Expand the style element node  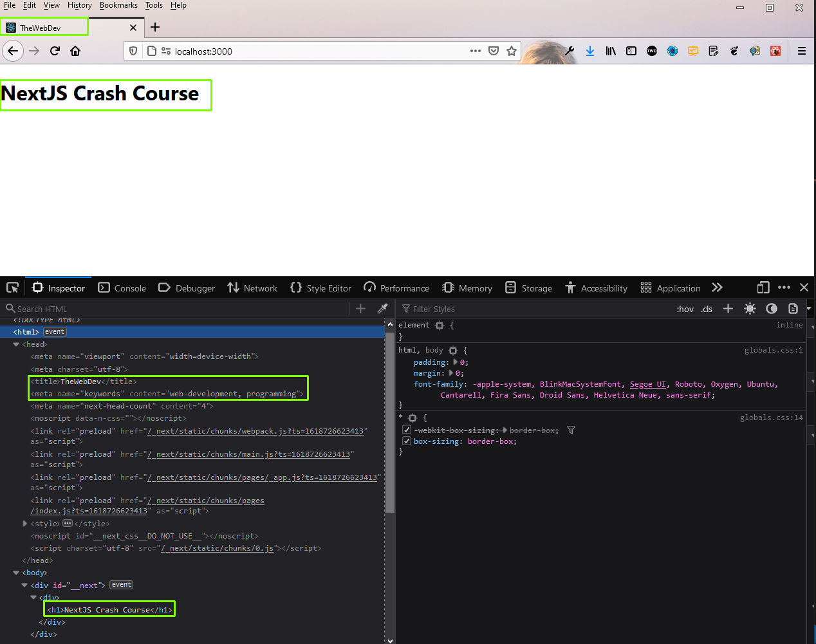24,524
